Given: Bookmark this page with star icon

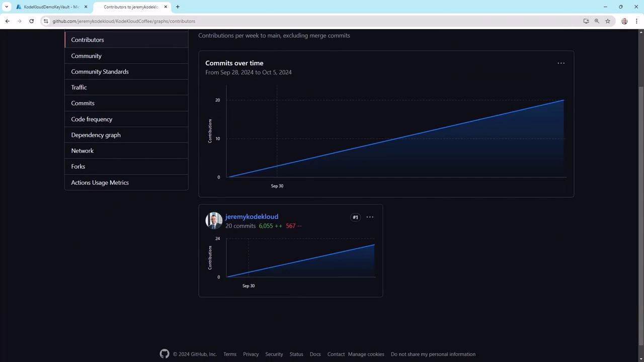Looking at the screenshot, I should (x=608, y=21).
